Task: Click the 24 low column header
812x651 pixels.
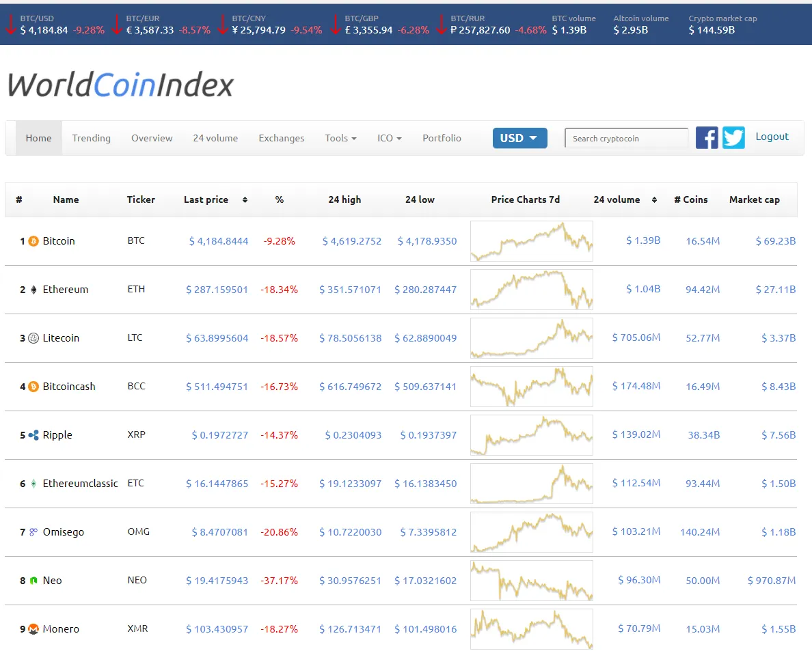Action: click(420, 199)
